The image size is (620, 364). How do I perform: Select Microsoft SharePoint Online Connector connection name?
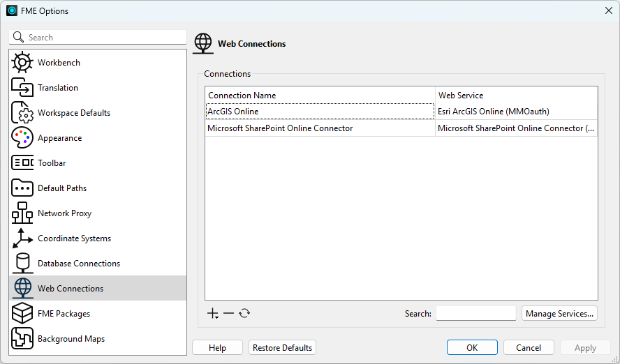coord(280,128)
